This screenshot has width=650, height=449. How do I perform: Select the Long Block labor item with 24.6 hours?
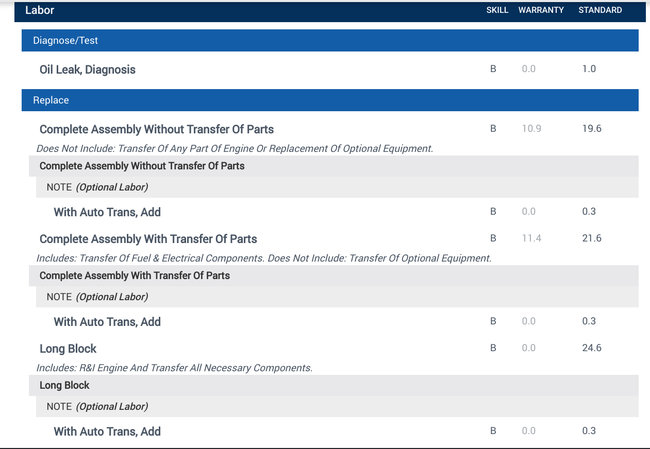click(x=68, y=348)
